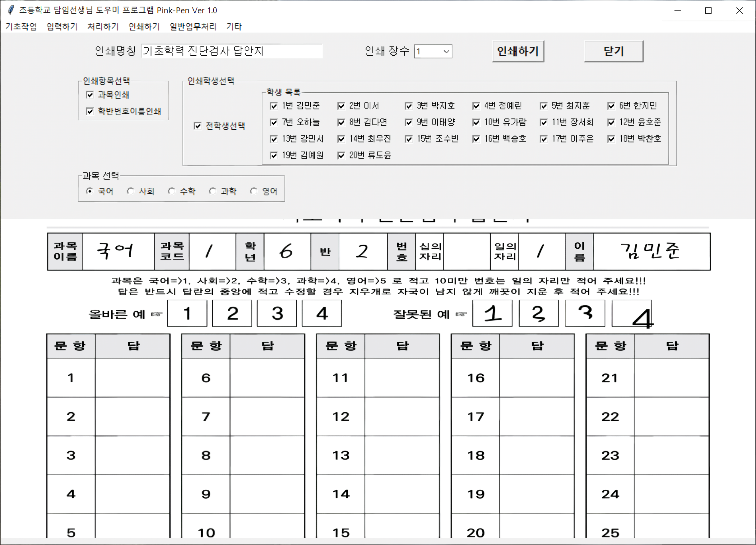The height and width of the screenshot is (545, 756).
Task: Uncheck student 20번 류도윤
Action: tap(341, 155)
